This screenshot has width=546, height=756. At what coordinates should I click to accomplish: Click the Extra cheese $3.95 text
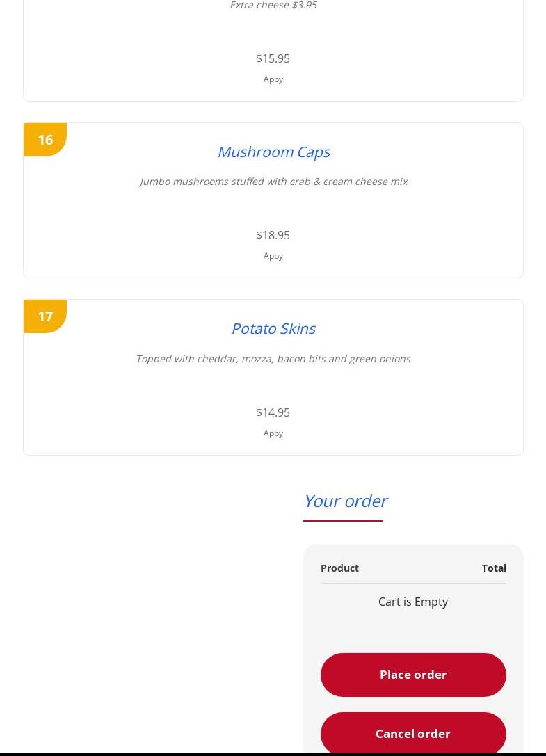(273, 6)
